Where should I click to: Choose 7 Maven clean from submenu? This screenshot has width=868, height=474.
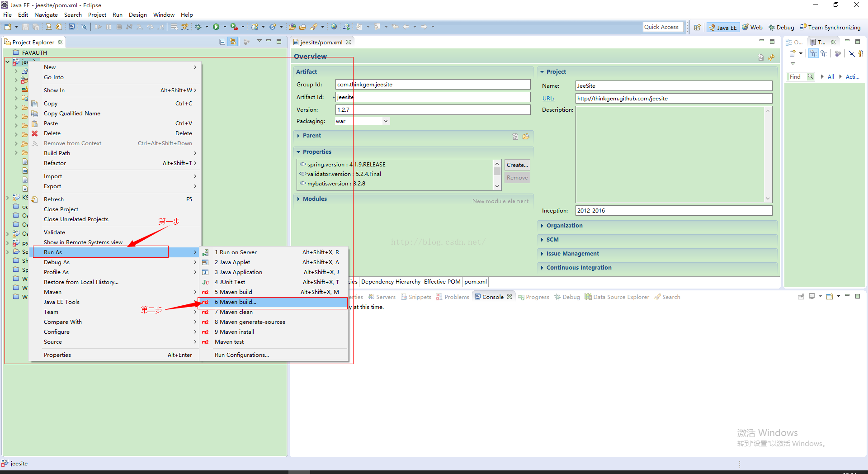(274, 312)
